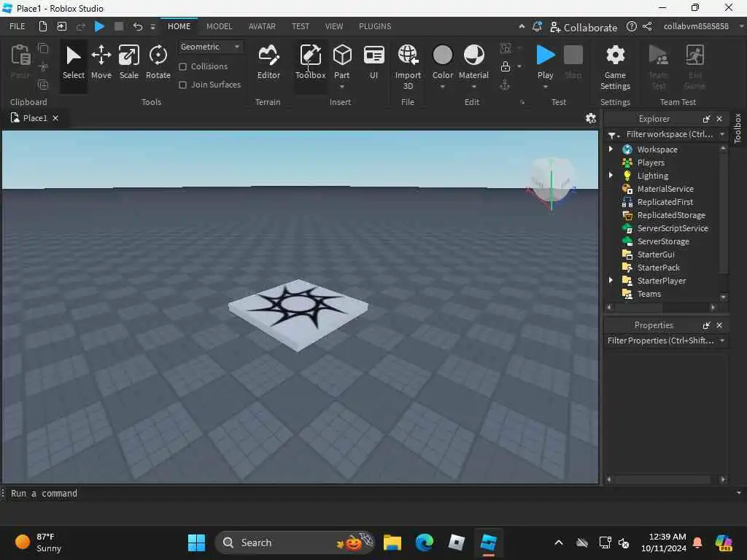The width and height of the screenshot is (747, 560).
Task: Undock the Properties panel
Action: coord(706,325)
